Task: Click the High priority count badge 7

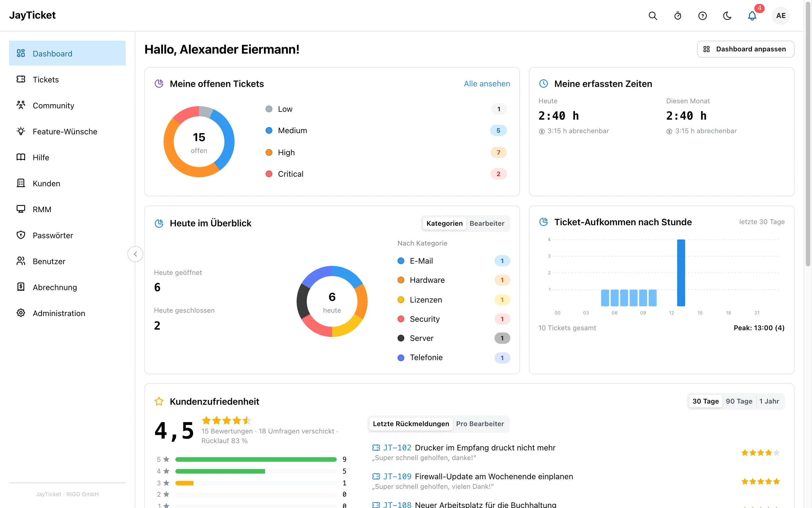Action: pyautogui.click(x=498, y=152)
